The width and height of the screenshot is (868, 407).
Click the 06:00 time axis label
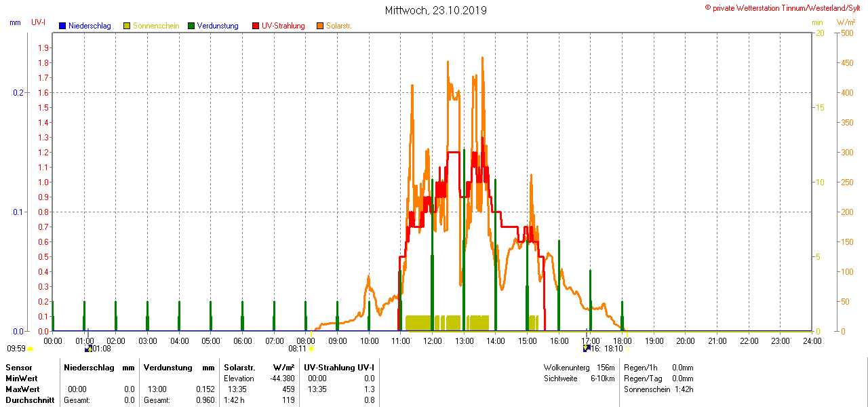tap(242, 341)
